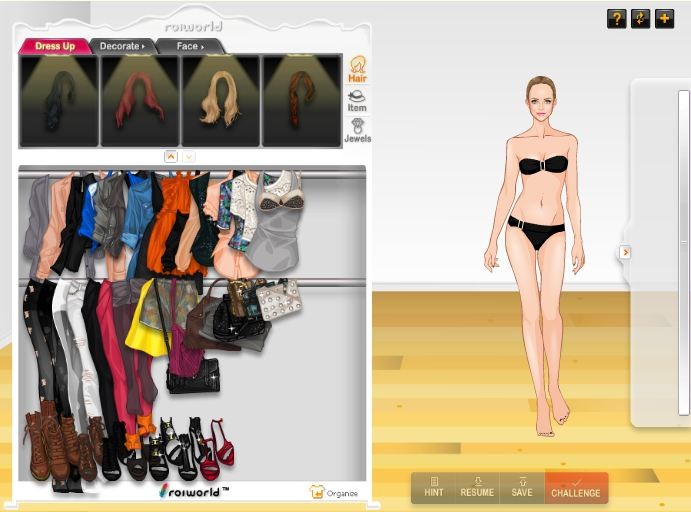Open the Jewels category

(356, 131)
